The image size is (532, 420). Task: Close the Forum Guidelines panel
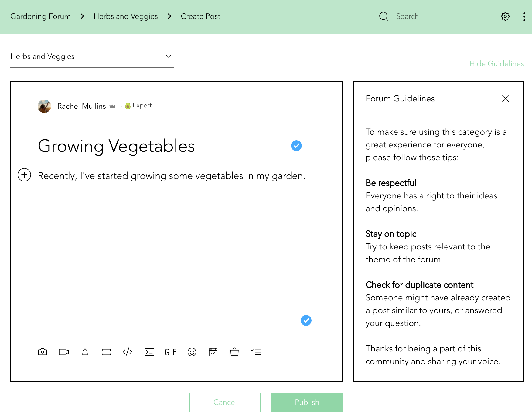coord(506,99)
